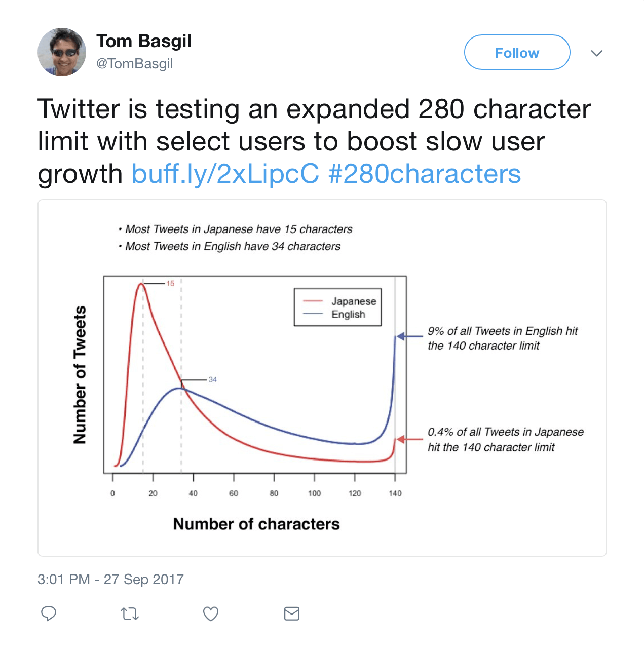This screenshot has width=644, height=652.
Task: Click the retweet arrows to quote tweet
Action: pos(130,613)
